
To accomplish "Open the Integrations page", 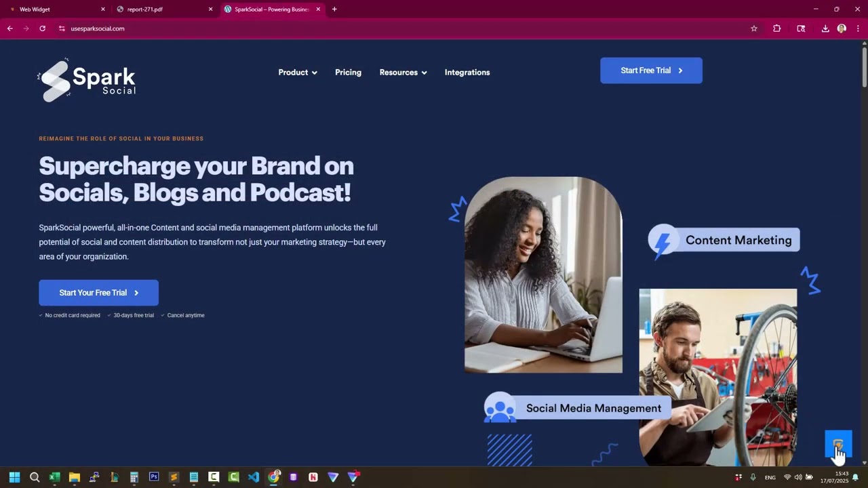I will pos(467,73).
